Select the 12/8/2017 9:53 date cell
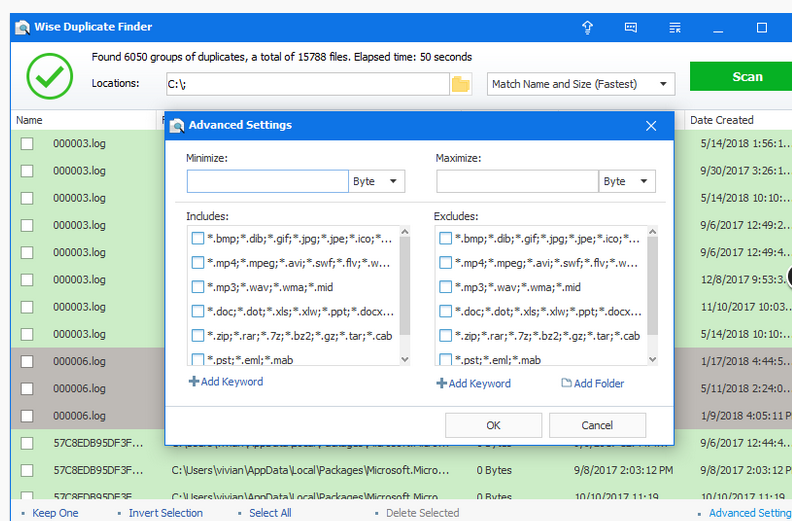Viewport: 792px width, 521px height. pyautogui.click(x=746, y=279)
